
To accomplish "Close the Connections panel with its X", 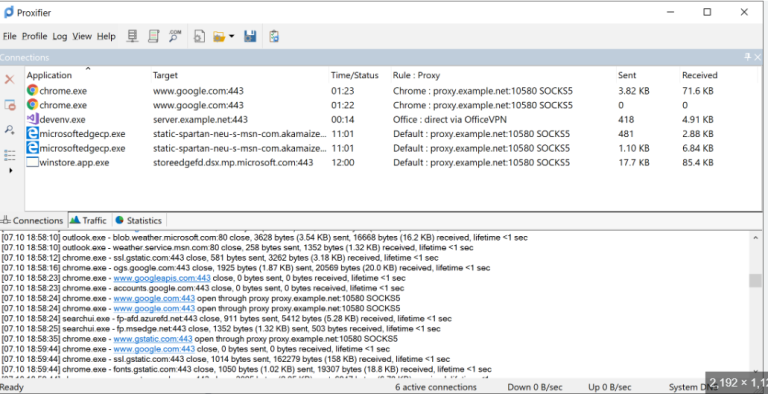I will [x=758, y=57].
